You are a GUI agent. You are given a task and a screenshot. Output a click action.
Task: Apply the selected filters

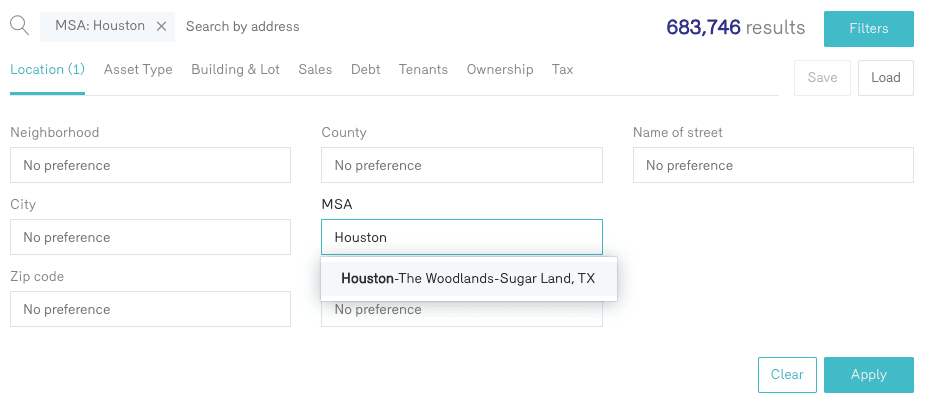[x=868, y=375]
